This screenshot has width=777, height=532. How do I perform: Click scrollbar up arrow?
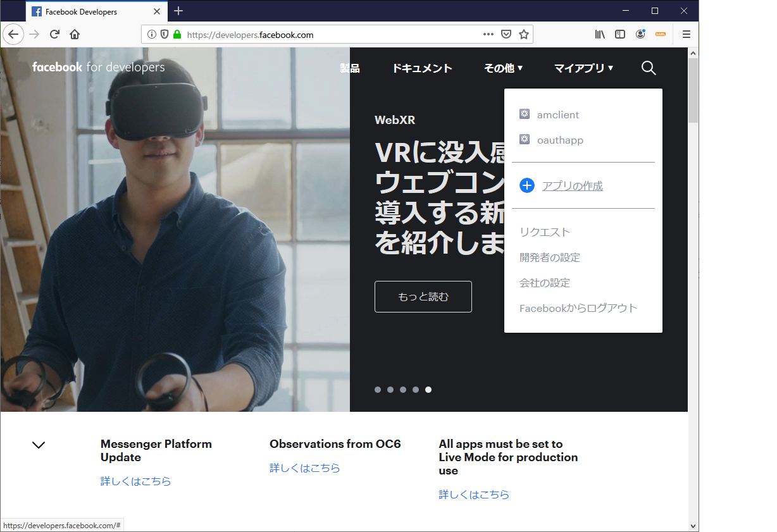(693, 53)
